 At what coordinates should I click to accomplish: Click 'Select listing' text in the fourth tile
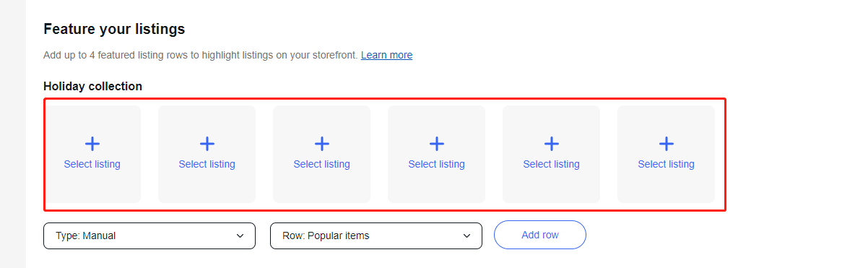pyautogui.click(x=437, y=164)
